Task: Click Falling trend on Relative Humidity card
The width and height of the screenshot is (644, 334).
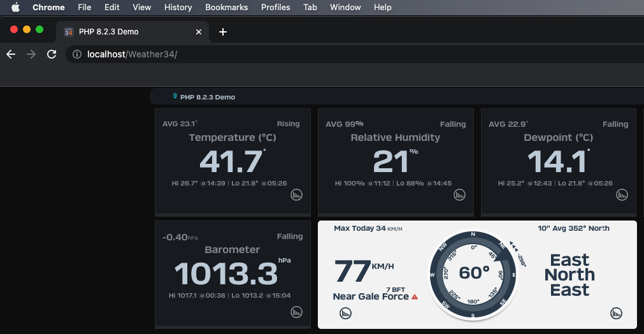Action: click(x=453, y=124)
